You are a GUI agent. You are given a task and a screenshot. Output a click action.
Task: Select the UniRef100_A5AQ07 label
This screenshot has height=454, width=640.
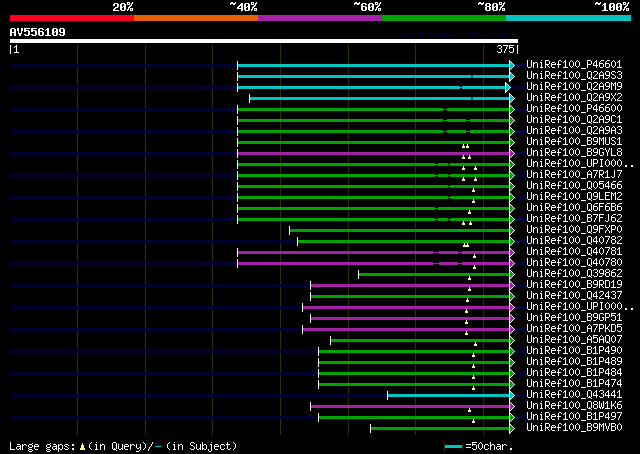pos(574,340)
